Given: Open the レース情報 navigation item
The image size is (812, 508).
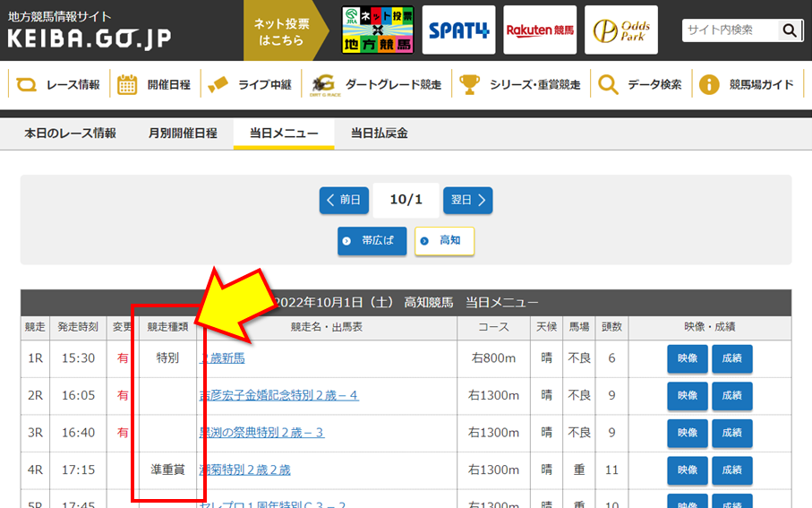Looking at the screenshot, I should tap(60, 85).
